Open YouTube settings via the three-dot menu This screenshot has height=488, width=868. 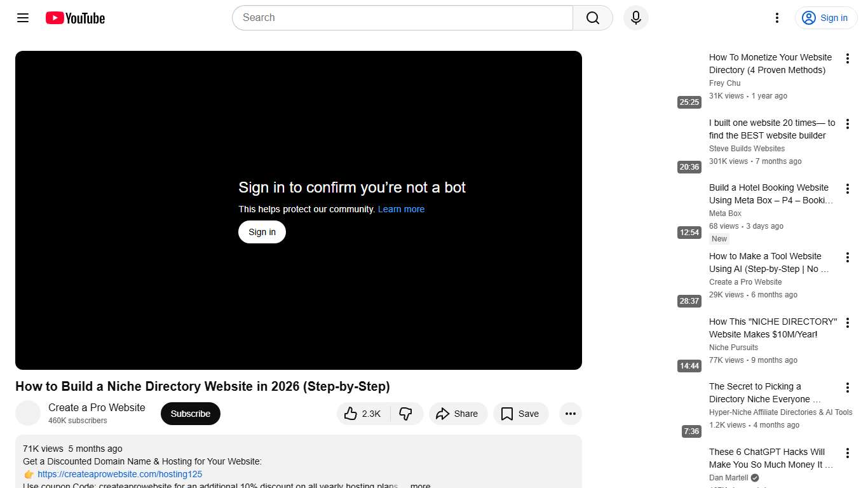coord(776,18)
